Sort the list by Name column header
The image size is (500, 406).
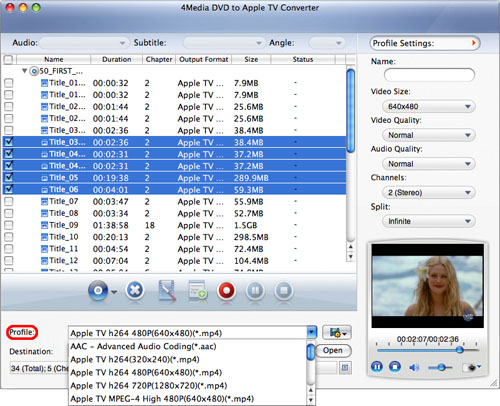(54, 60)
